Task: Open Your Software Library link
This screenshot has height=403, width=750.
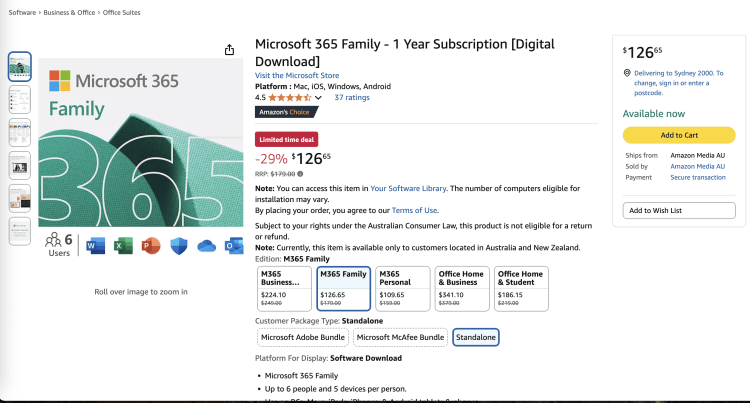Action: click(x=408, y=188)
